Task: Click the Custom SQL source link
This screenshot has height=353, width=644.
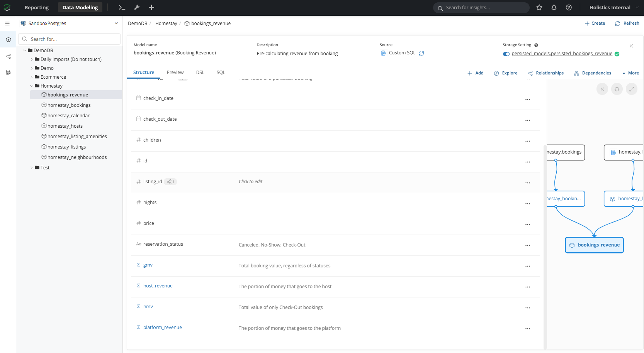Action: coord(402,53)
